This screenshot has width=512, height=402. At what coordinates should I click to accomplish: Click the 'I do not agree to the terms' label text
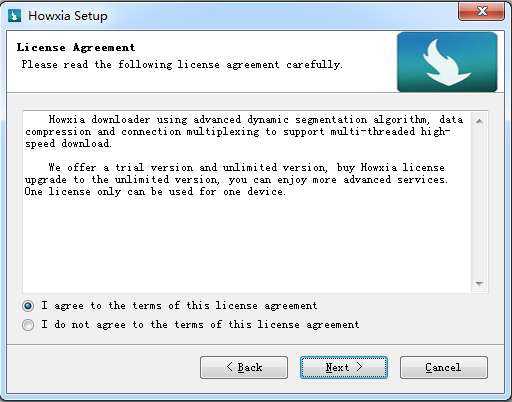[200, 325]
